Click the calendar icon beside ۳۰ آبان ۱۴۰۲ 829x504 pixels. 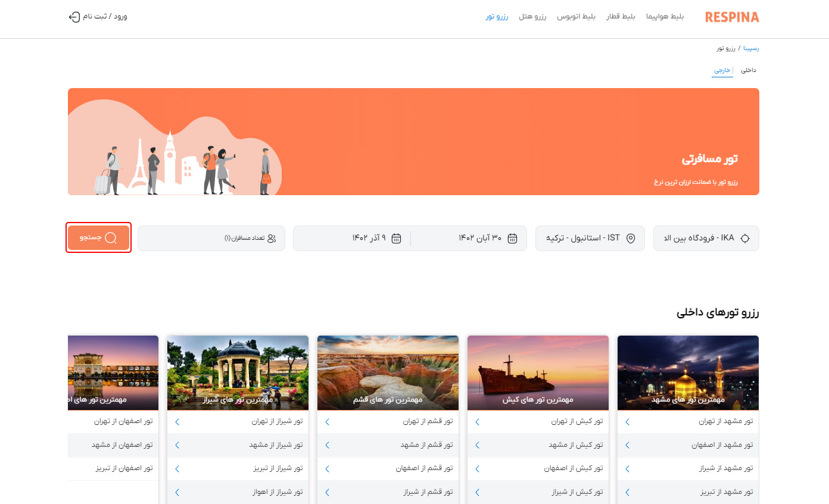point(513,238)
